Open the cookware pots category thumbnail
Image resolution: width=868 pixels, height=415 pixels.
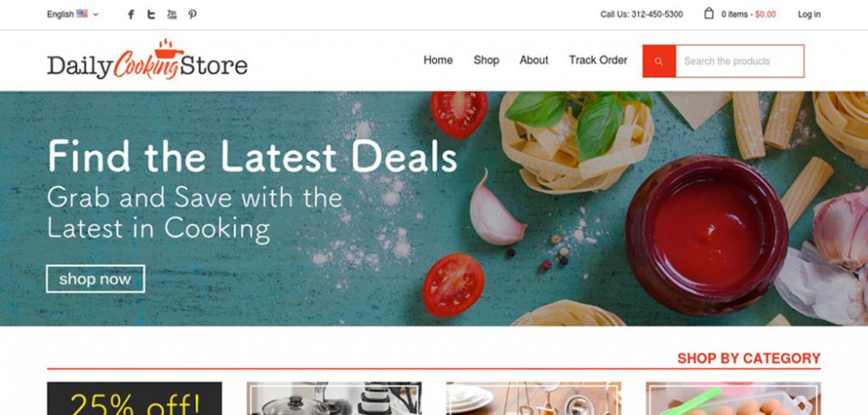point(334,398)
